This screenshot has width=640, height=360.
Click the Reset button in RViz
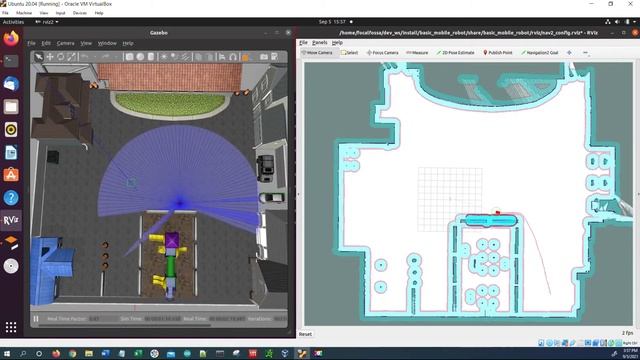pos(305,334)
